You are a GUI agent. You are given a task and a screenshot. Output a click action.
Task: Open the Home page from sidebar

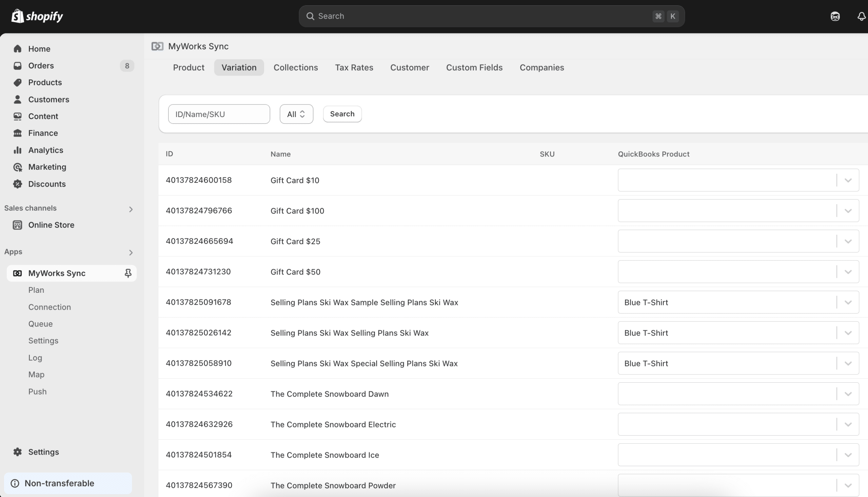tap(39, 49)
